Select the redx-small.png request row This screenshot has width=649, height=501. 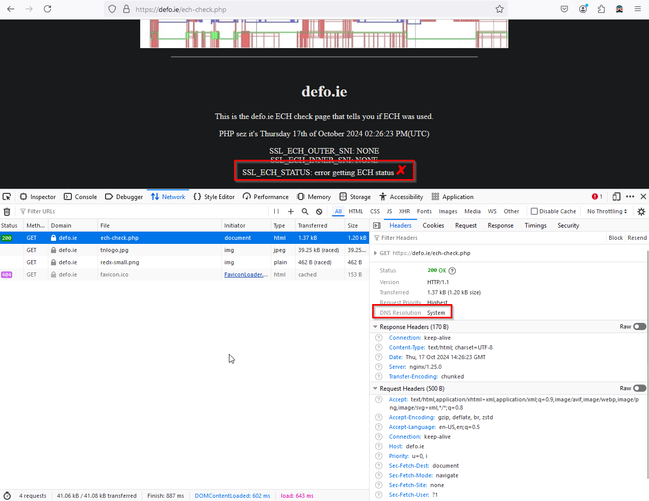(184, 262)
